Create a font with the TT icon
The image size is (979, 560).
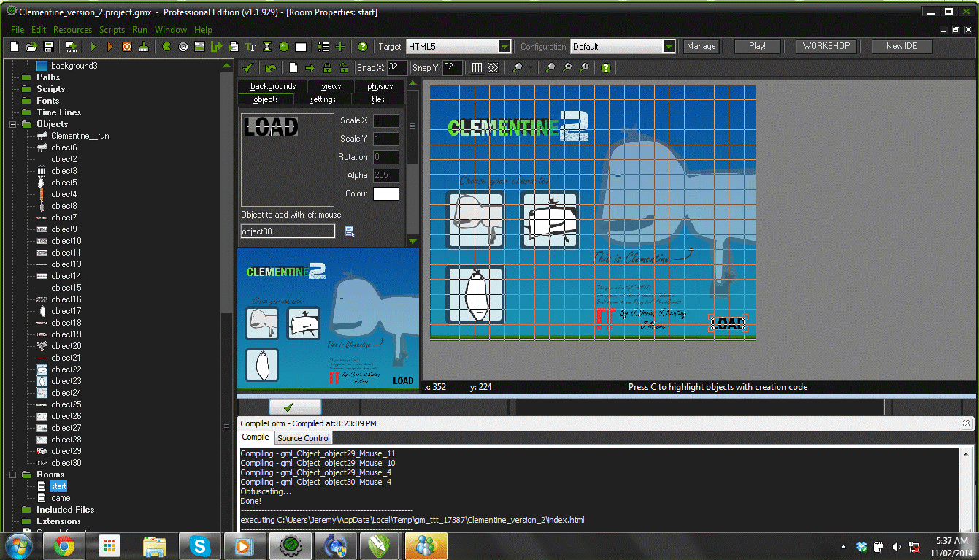tap(251, 46)
